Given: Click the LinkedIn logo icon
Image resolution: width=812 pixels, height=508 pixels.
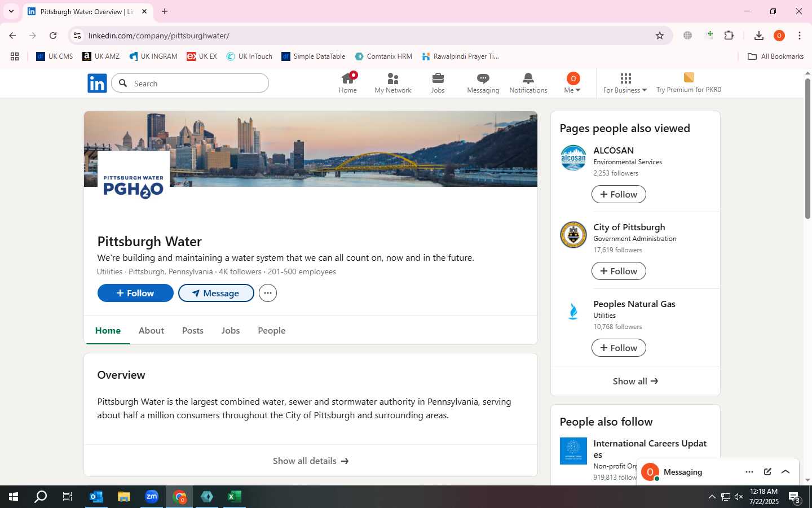Looking at the screenshot, I should tap(97, 84).
